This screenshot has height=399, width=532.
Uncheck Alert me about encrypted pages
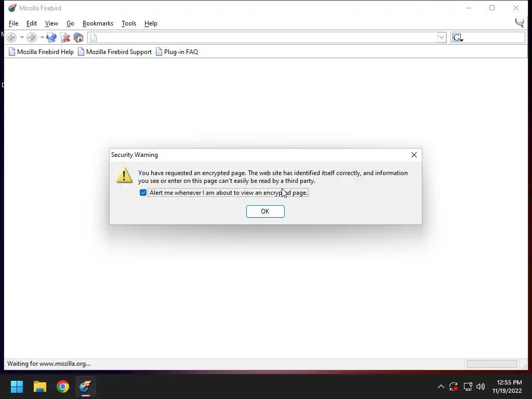point(143,193)
